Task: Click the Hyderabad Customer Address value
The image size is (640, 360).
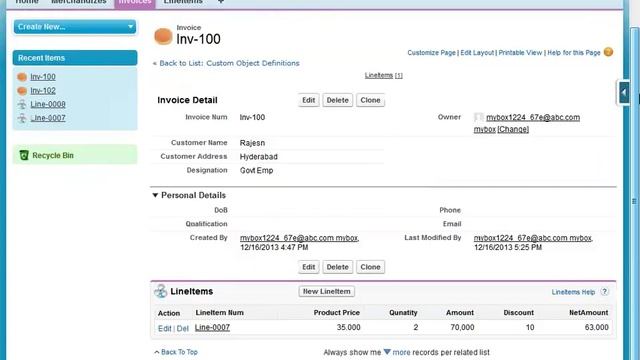Action: 259,157
